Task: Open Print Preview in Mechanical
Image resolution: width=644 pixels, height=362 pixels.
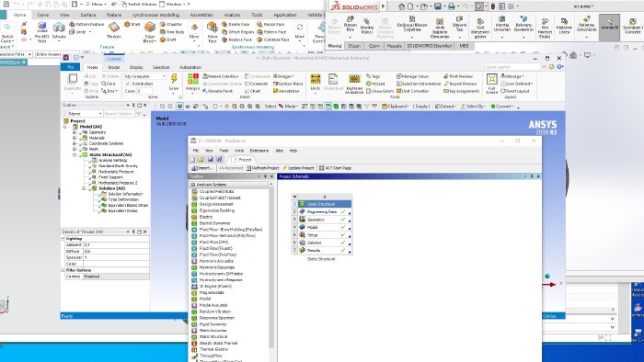Action: click(x=458, y=76)
